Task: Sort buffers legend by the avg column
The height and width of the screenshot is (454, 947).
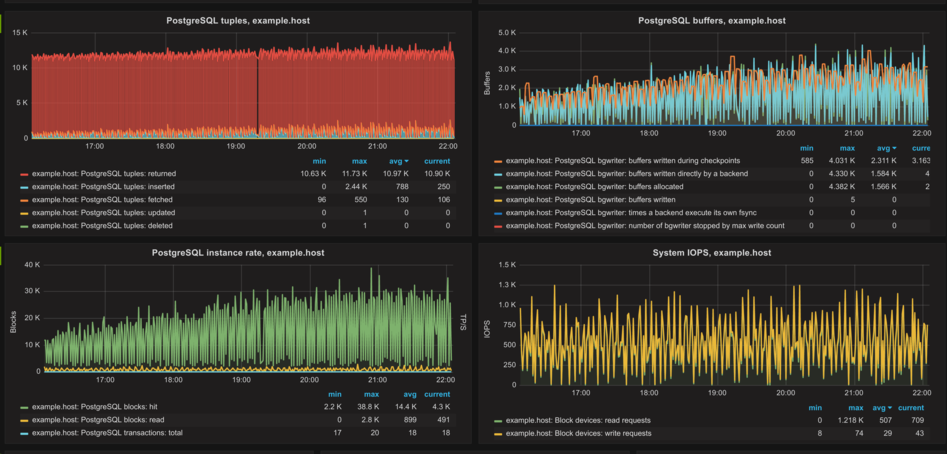Action: tap(887, 148)
